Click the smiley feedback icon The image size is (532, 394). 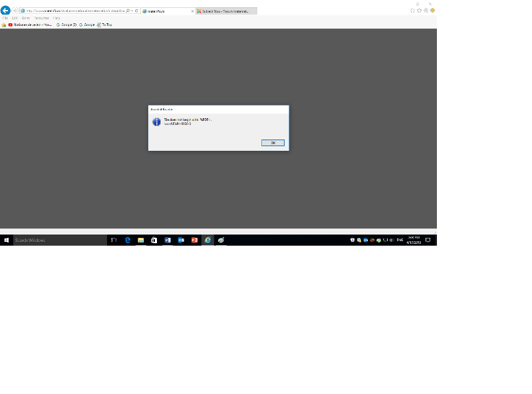coord(432,11)
